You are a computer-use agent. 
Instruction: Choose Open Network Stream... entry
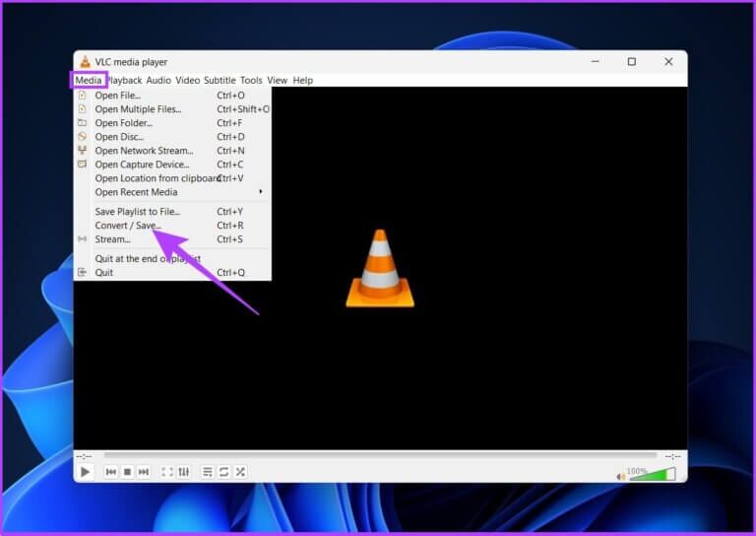(172, 151)
